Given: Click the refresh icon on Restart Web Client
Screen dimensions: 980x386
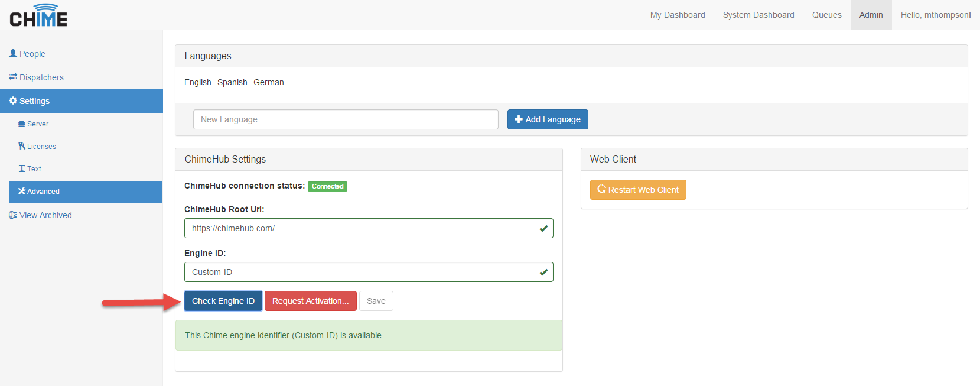Looking at the screenshot, I should coord(602,189).
